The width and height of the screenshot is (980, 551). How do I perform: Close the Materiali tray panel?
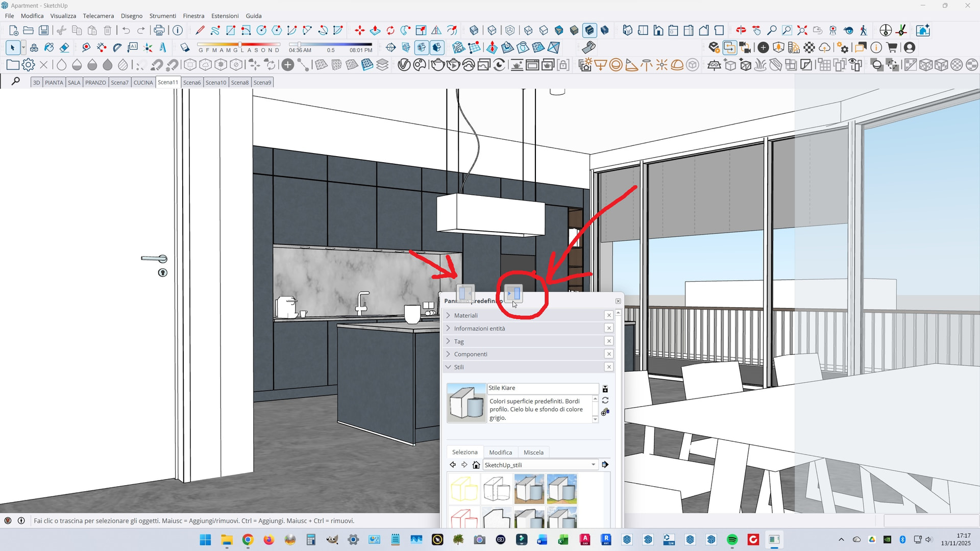coord(609,315)
